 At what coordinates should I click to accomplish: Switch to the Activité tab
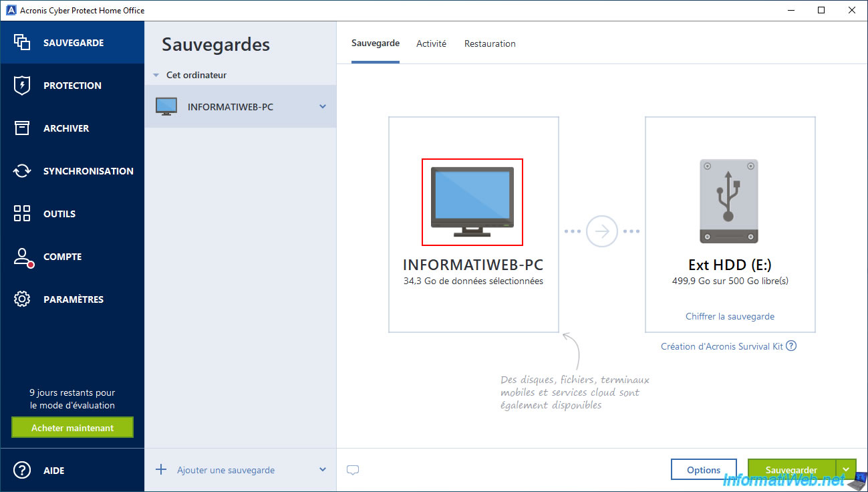pyautogui.click(x=431, y=43)
